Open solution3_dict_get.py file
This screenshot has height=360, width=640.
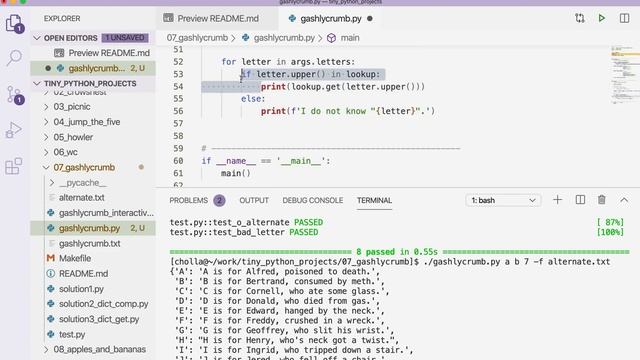(x=93, y=319)
